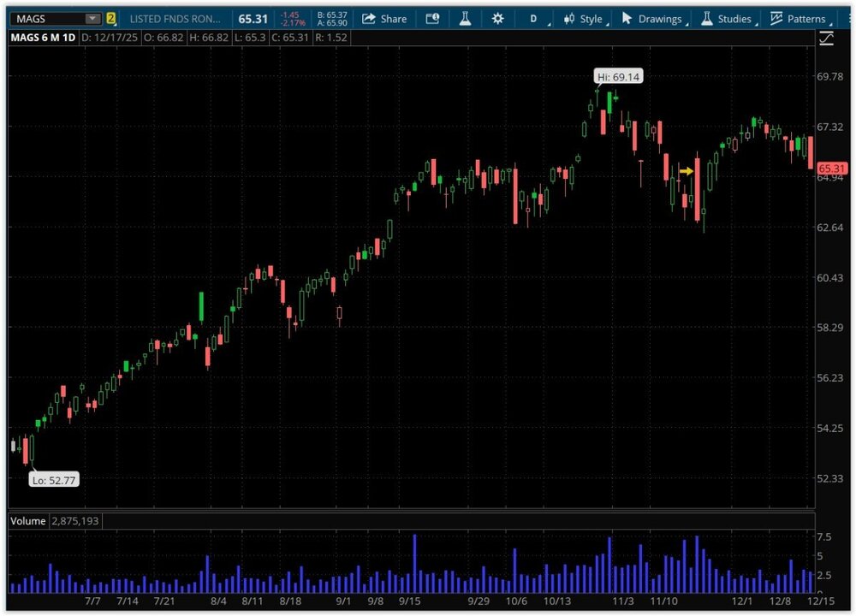Click the red 65.31 last price tag
Viewport: 856px width, 616px height.
coord(831,169)
